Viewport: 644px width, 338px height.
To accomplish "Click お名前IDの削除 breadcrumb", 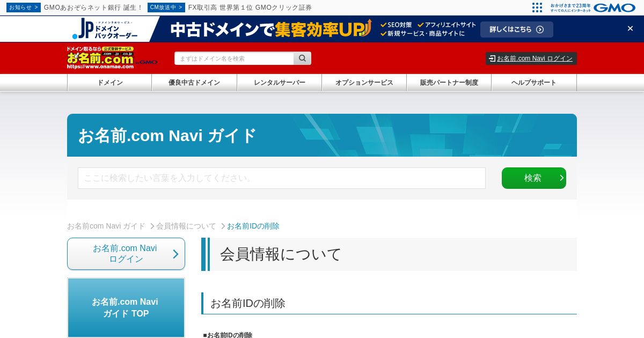I will point(253,226).
